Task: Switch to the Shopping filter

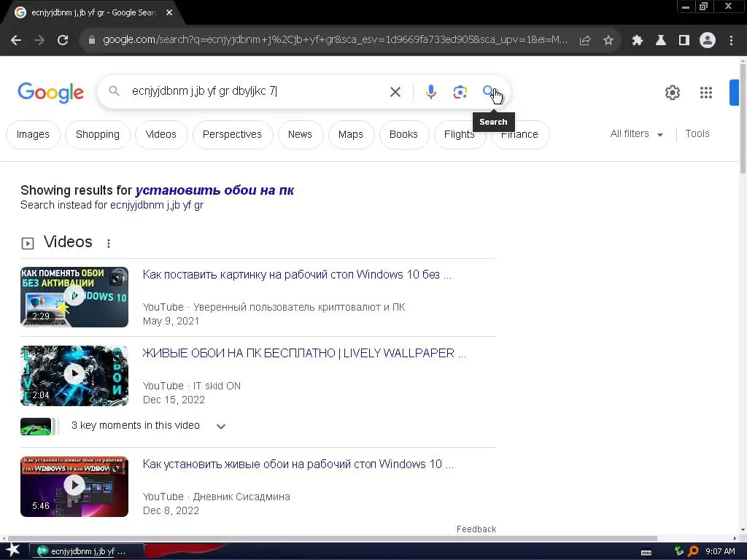Action: (98, 135)
